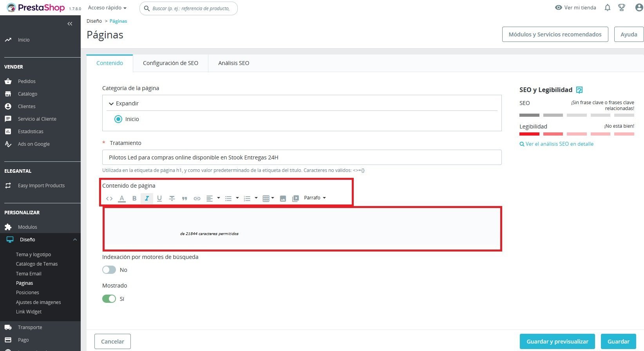Screen dimensions: 644x351
Task: Insert a hyperlink in the editor
Action: pos(197,199)
